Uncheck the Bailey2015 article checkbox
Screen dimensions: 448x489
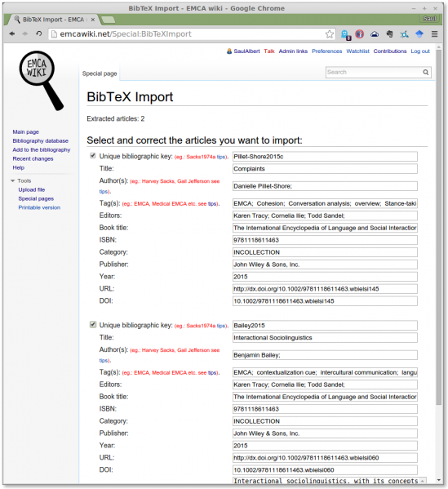(92, 324)
